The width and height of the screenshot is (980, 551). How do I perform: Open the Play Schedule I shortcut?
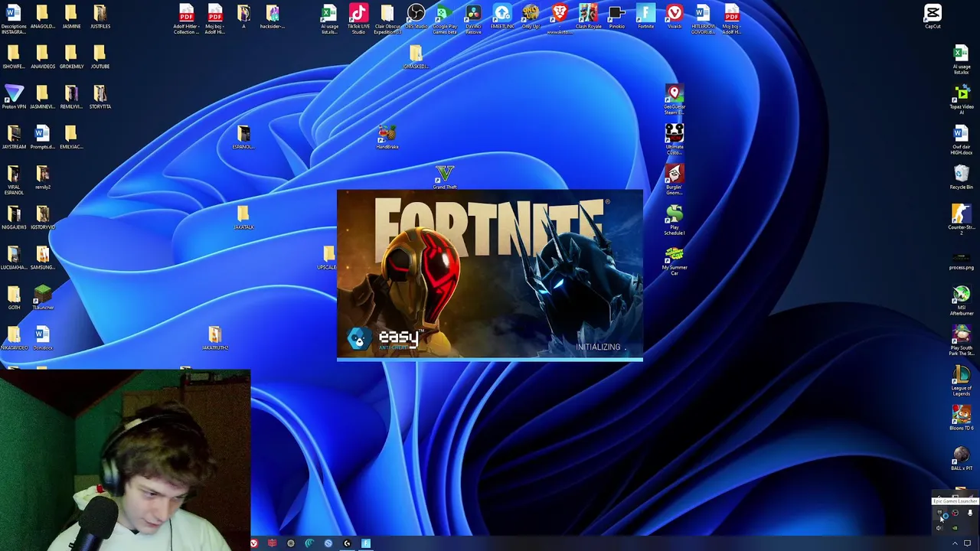tap(675, 220)
